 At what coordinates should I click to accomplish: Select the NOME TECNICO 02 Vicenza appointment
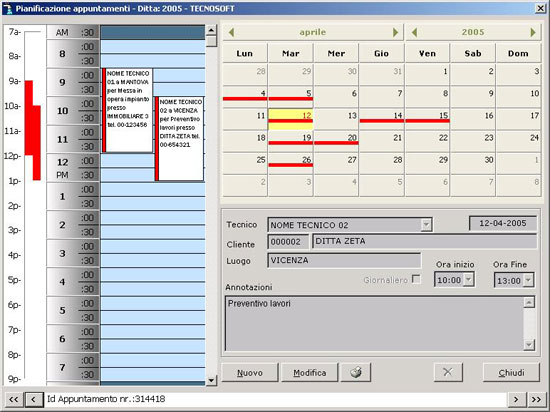(179, 139)
